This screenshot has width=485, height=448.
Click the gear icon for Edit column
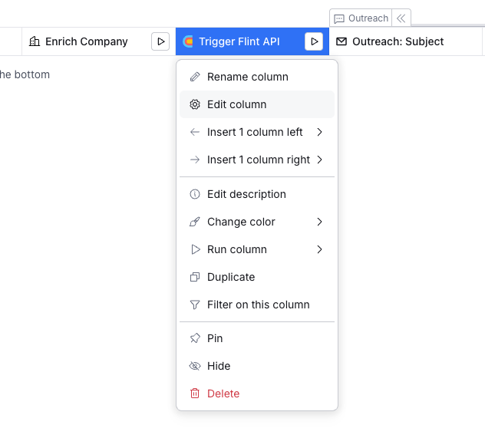coord(195,104)
